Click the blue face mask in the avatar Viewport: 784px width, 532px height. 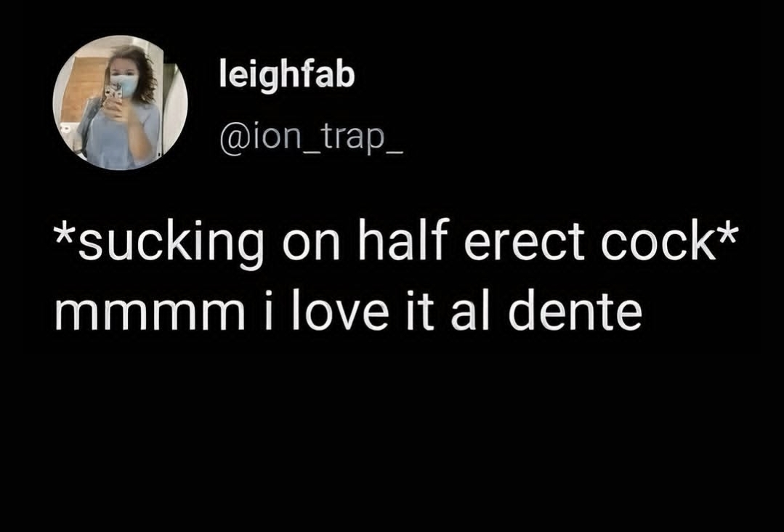coord(124,86)
